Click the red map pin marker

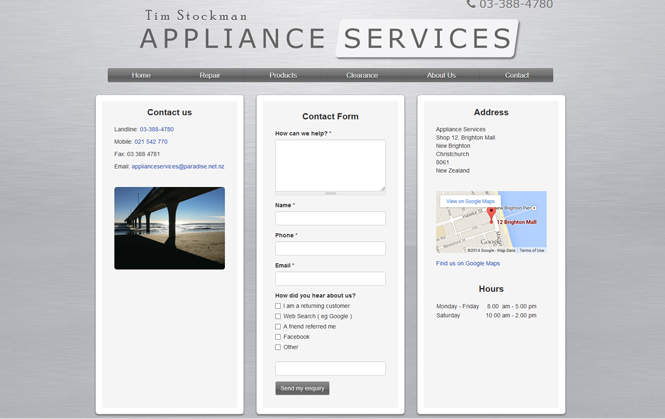(491, 215)
